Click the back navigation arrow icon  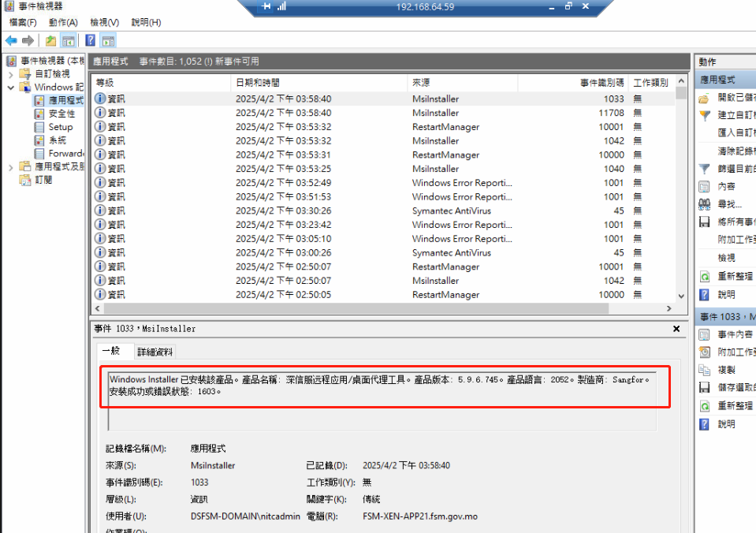coord(10,39)
